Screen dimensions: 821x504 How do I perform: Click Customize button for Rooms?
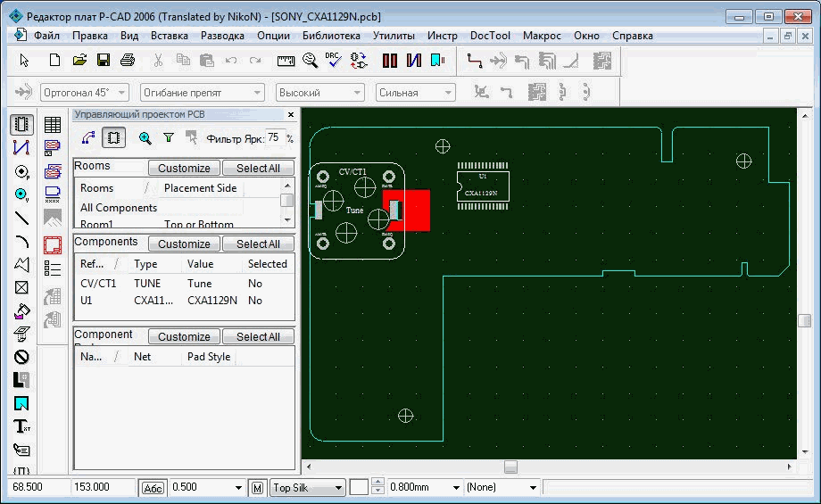tap(184, 168)
